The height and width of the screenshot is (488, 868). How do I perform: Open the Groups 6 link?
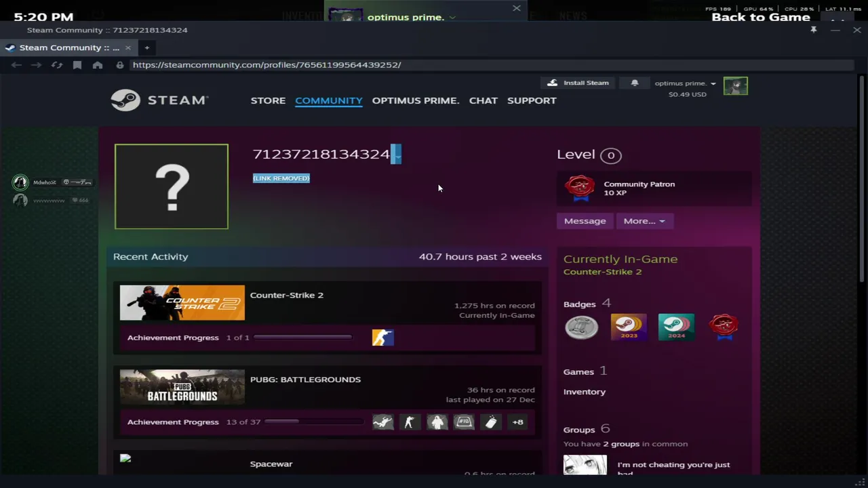587,430
